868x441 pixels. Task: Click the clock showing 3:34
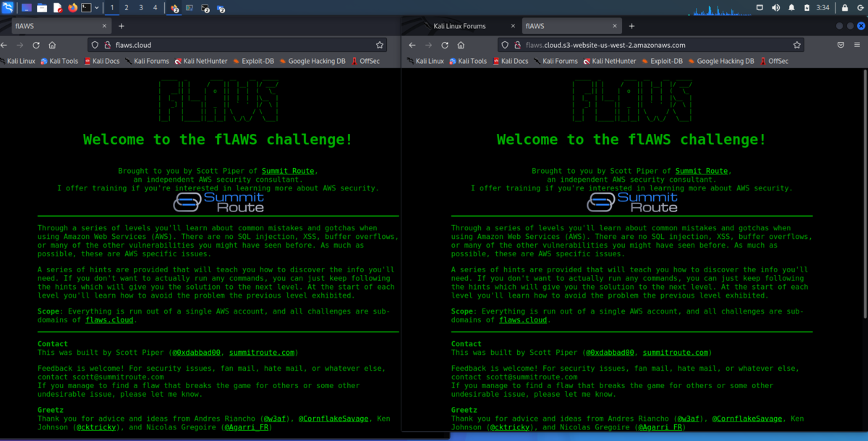pyautogui.click(x=822, y=8)
